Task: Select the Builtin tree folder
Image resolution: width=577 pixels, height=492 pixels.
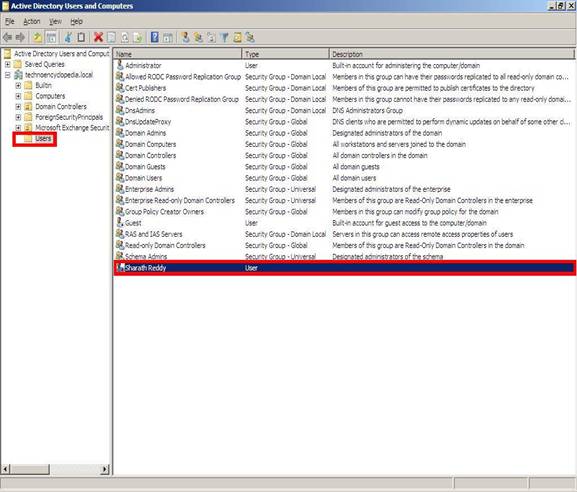Action: (43, 85)
